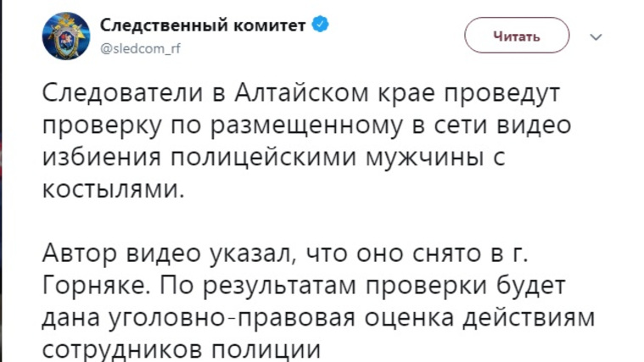
Task: Click the word действиям in the tweet
Action: pos(529,319)
